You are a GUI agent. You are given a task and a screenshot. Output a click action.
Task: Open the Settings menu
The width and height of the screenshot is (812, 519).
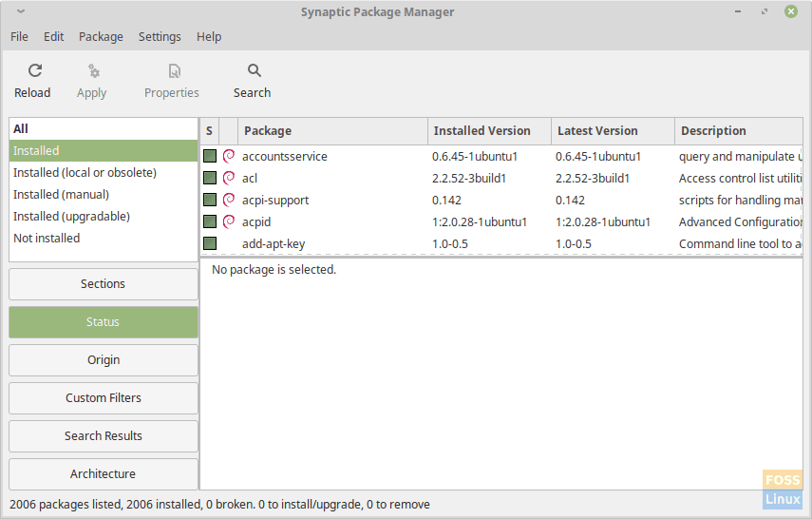[x=160, y=37]
